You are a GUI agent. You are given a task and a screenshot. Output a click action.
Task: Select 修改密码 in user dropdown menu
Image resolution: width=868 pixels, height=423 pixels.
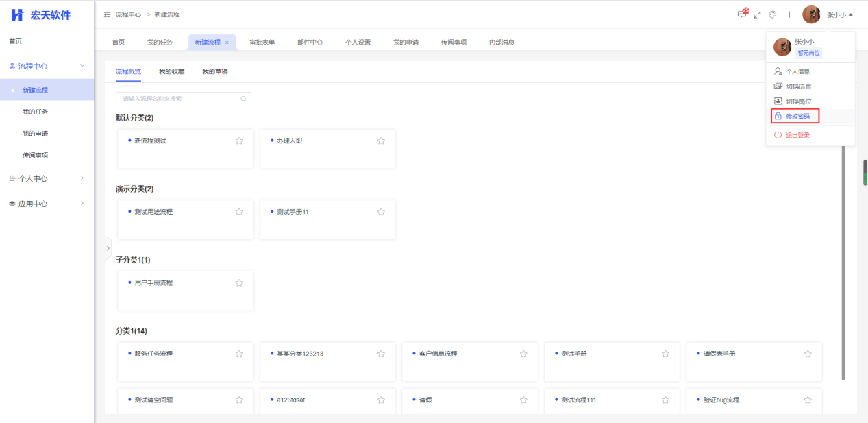pos(797,117)
